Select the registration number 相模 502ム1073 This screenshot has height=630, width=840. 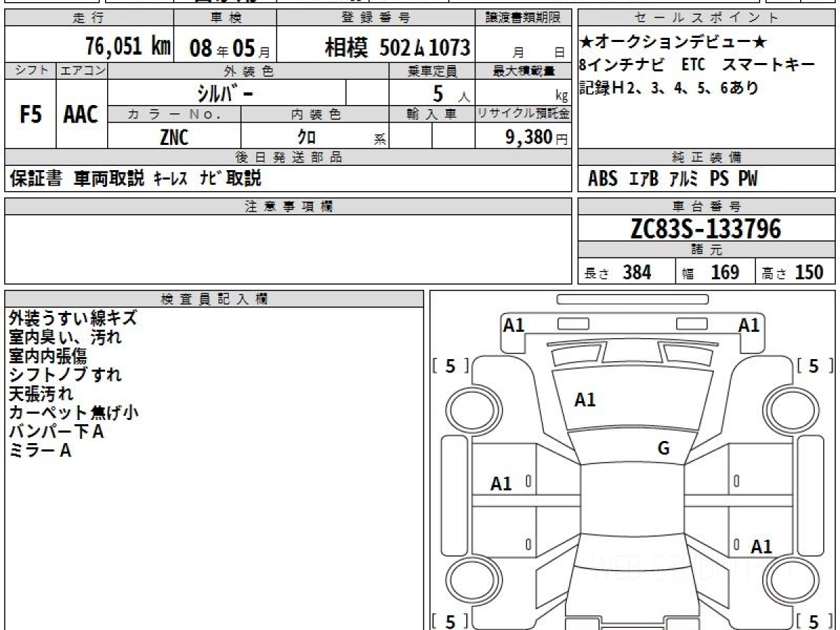397,48
